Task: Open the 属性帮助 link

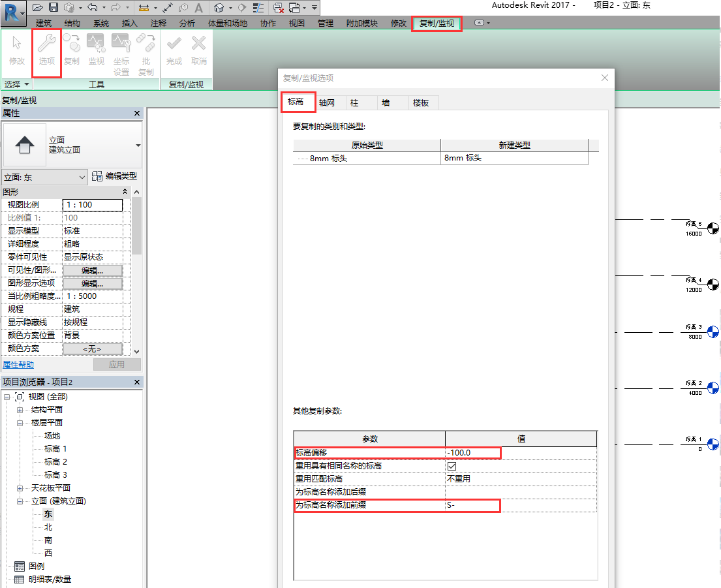Action: coord(18,365)
